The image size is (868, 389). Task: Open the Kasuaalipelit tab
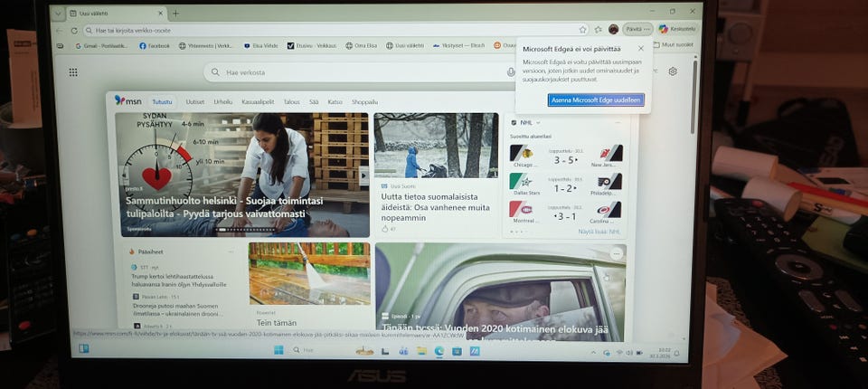[258, 102]
